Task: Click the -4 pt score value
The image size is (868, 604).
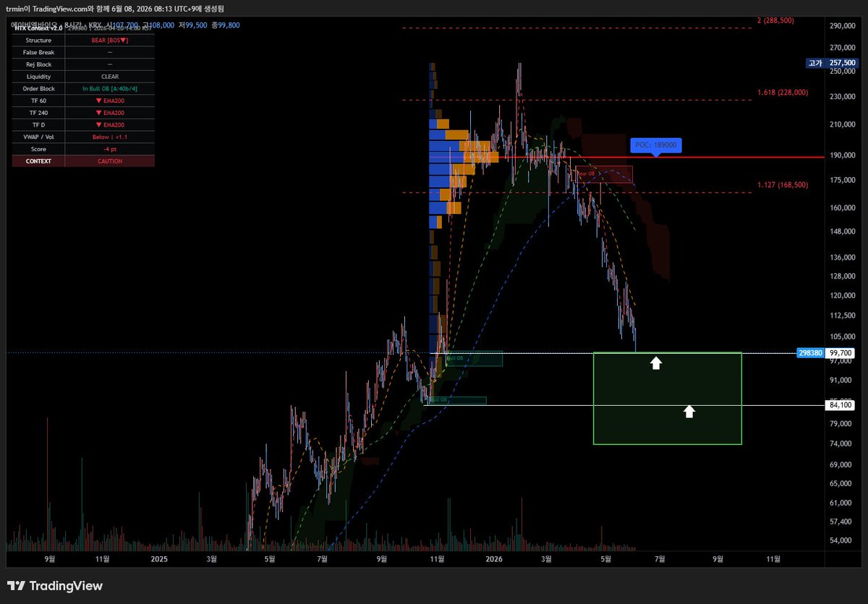Action: [110, 149]
